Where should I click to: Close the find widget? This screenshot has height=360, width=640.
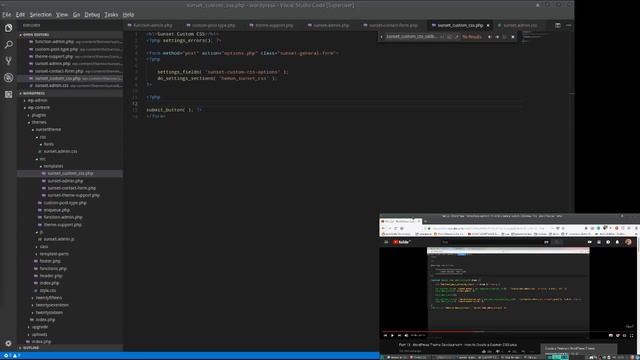(x=513, y=37)
